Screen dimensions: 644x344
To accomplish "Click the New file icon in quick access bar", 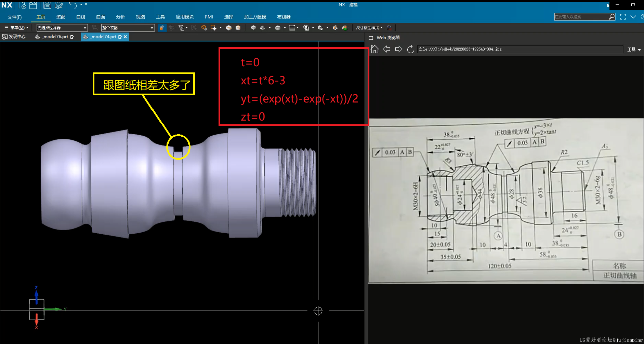I will pos(22,5).
